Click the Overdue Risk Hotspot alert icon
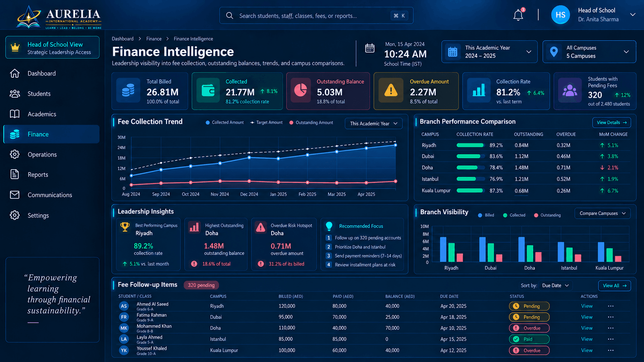Image resolution: width=644 pixels, height=362 pixels. pyautogui.click(x=261, y=227)
